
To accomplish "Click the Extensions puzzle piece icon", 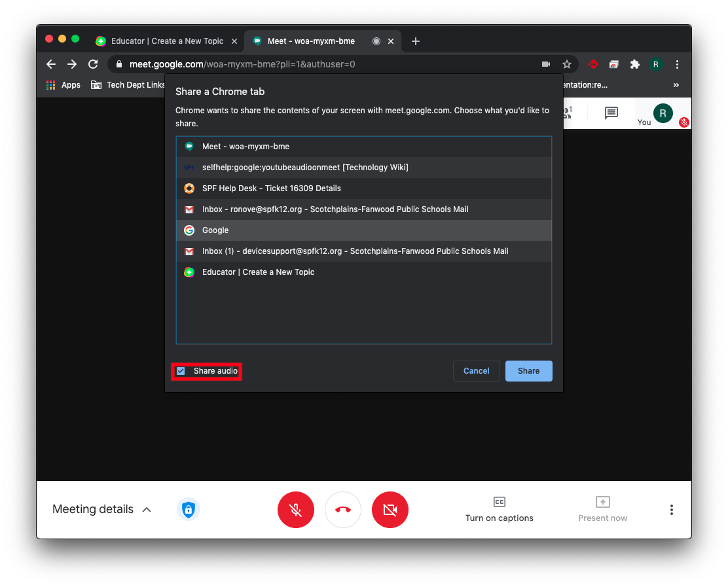I will pyautogui.click(x=634, y=64).
